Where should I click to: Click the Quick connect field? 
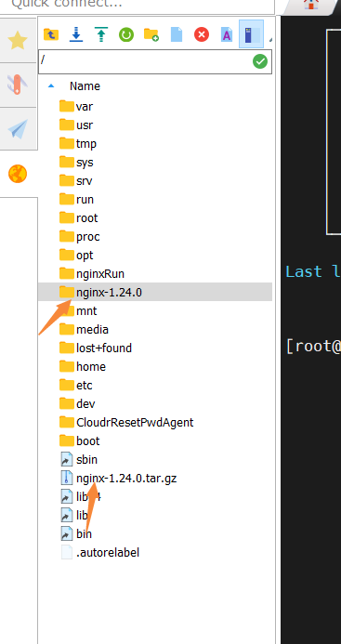click(x=138, y=5)
